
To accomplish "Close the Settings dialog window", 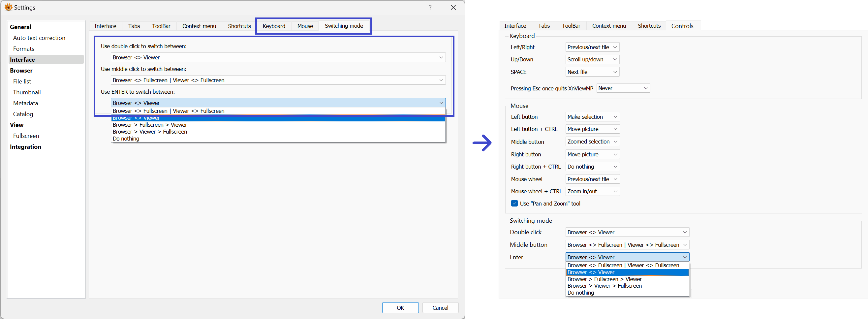I will point(453,7).
